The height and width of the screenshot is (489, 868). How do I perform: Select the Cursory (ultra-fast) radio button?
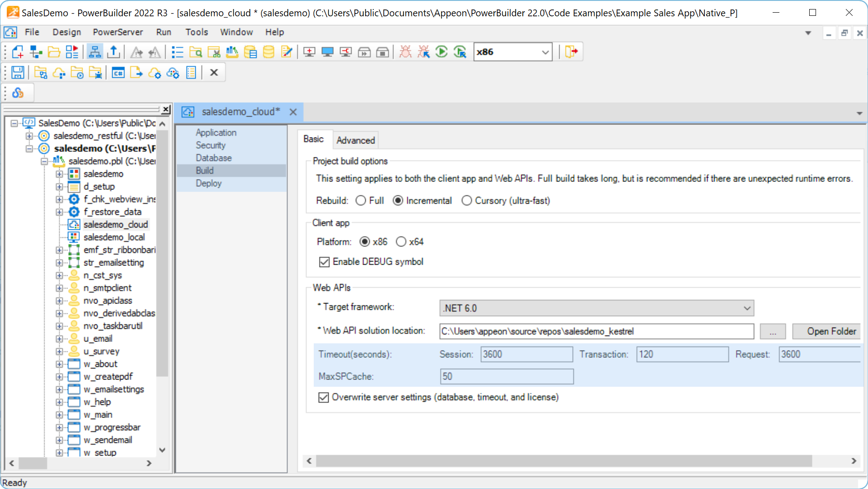(x=467, y=200)
